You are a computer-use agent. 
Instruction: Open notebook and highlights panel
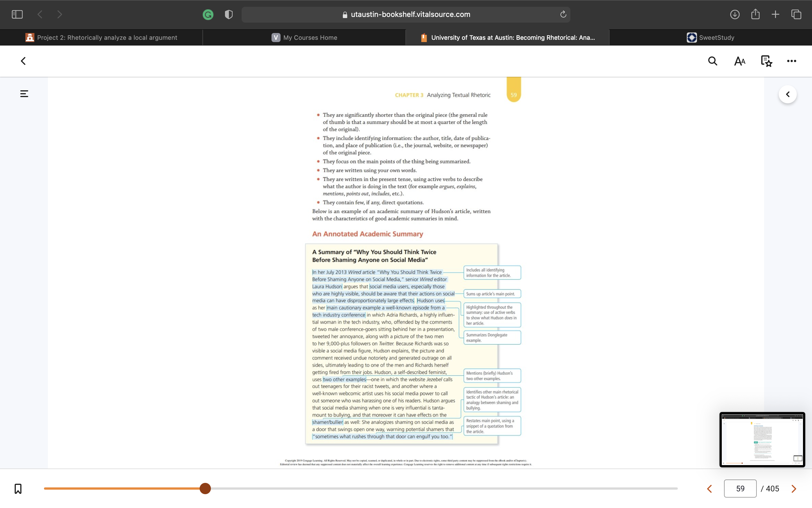tap(766, 61)
